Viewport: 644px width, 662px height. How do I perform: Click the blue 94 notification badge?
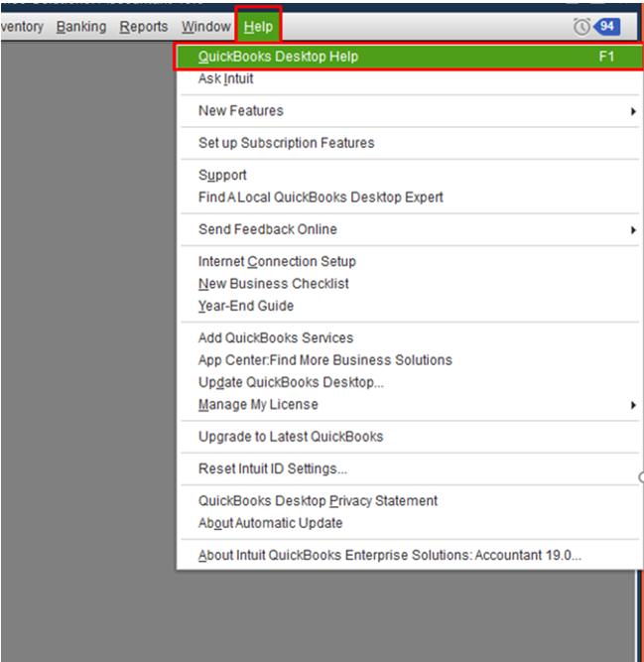607,27
